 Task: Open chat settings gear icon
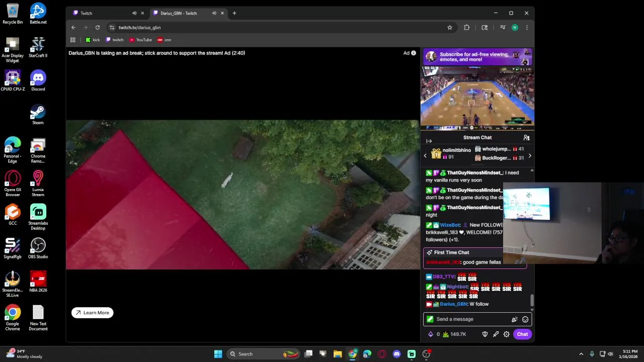506,334
